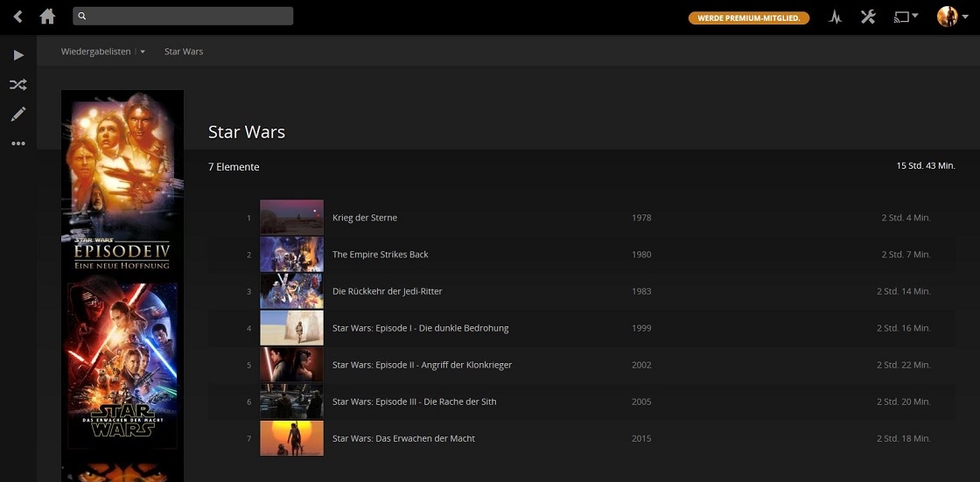
Task: Click year 2002
Action: 641,365
